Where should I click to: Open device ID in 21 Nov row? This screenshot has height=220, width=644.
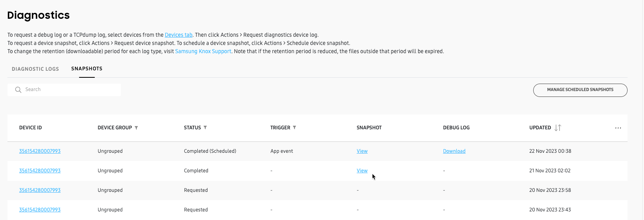pos(40,171)
